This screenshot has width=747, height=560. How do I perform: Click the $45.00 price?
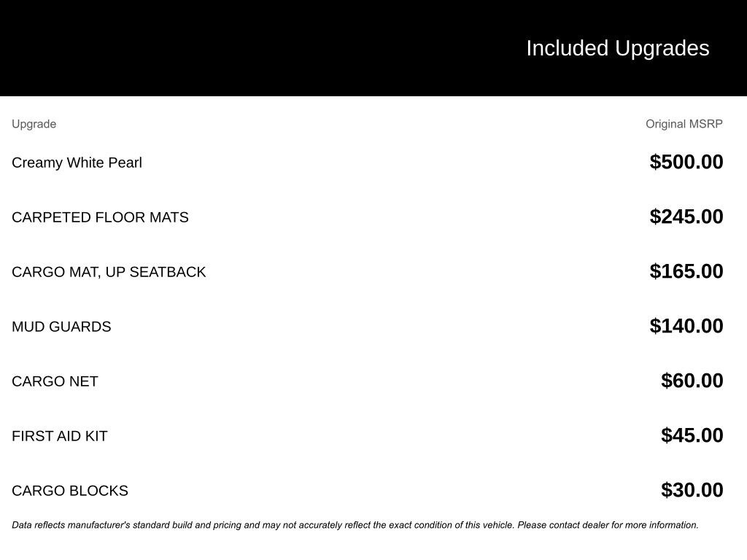pyautogui.click(x=692, y=435)
